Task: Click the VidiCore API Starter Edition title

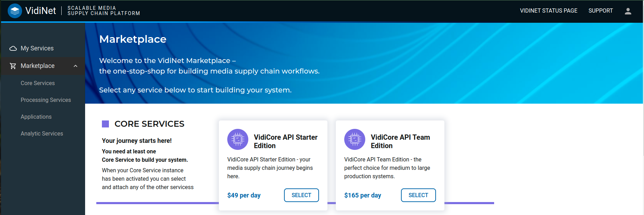Action: pos(285,141)
